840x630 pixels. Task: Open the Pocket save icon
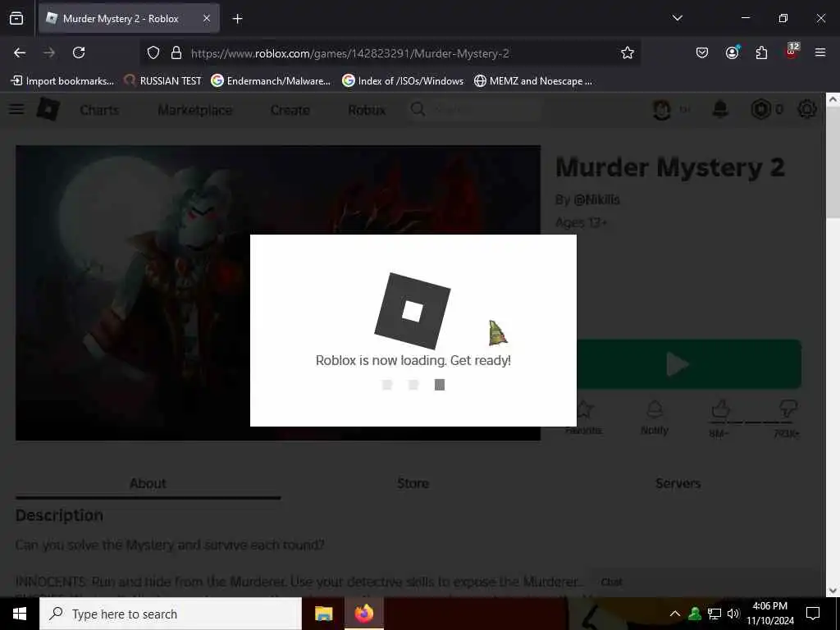pyautogui.click(x=702, y=52)
